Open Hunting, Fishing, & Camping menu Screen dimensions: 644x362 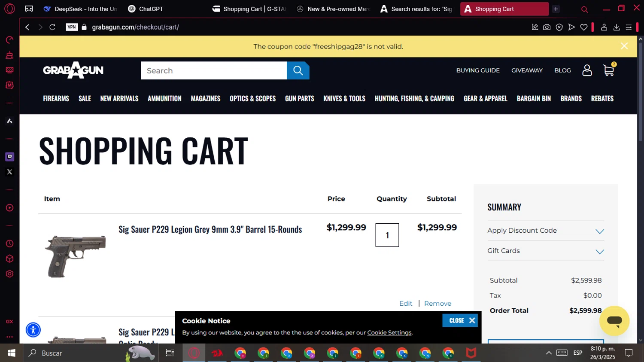click(414, 98)
